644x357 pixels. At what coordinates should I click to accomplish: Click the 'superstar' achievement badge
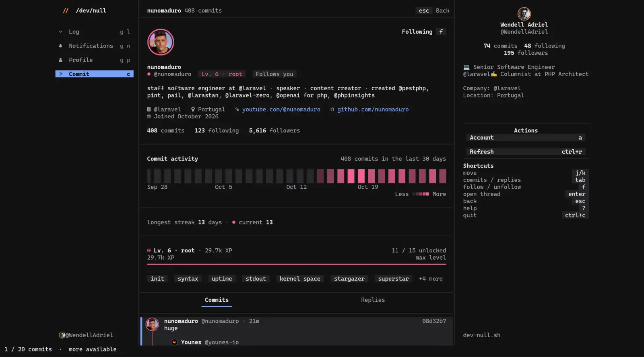tap(393, 279)
